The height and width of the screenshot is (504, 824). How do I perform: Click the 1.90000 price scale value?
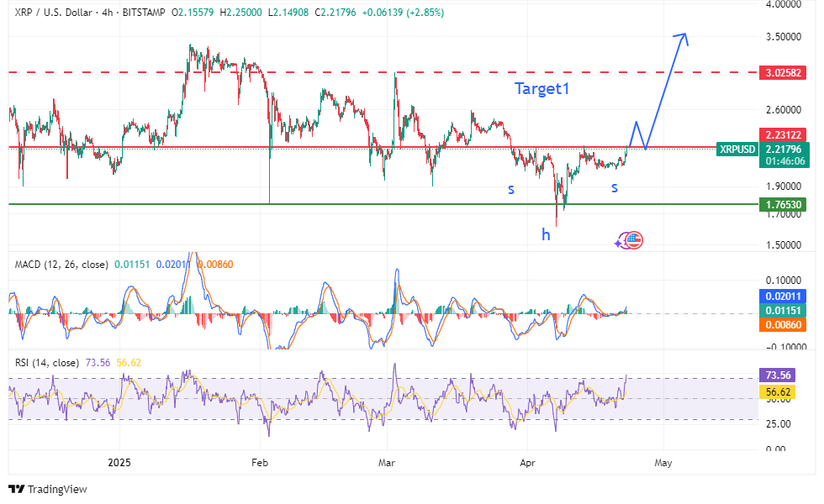tap(784, 186)
